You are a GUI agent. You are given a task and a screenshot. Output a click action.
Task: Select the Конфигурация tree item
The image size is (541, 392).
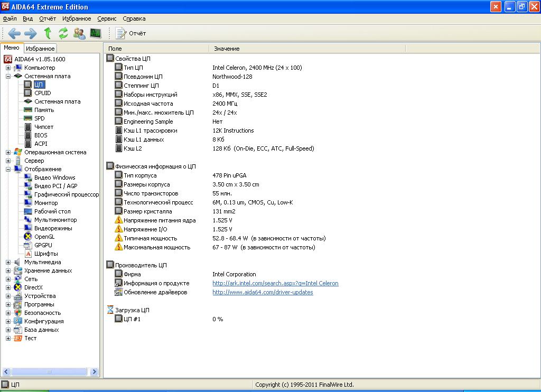click(44, 321)
